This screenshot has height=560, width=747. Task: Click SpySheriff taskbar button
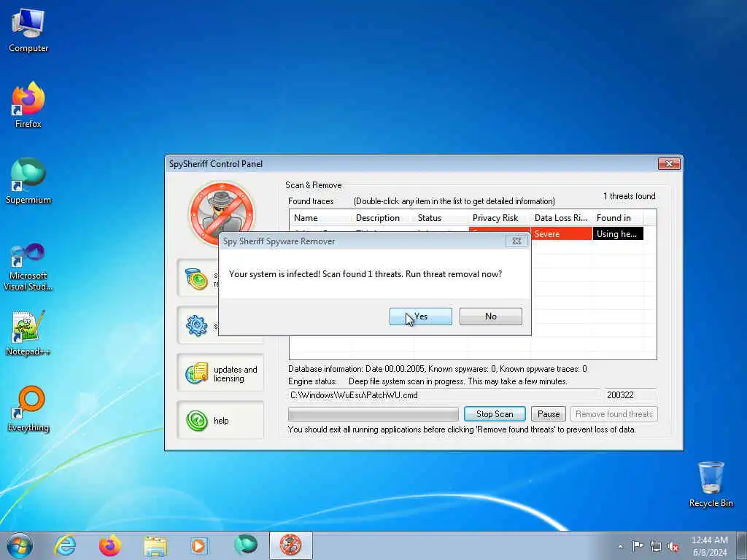click(290, 545)
